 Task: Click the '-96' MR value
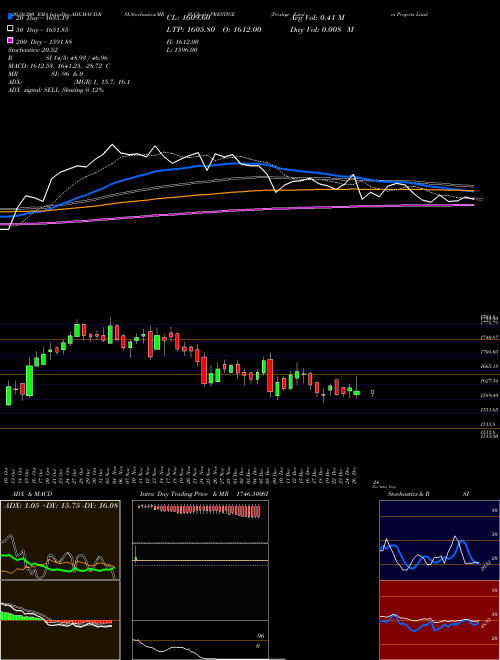tap(260, 636)
